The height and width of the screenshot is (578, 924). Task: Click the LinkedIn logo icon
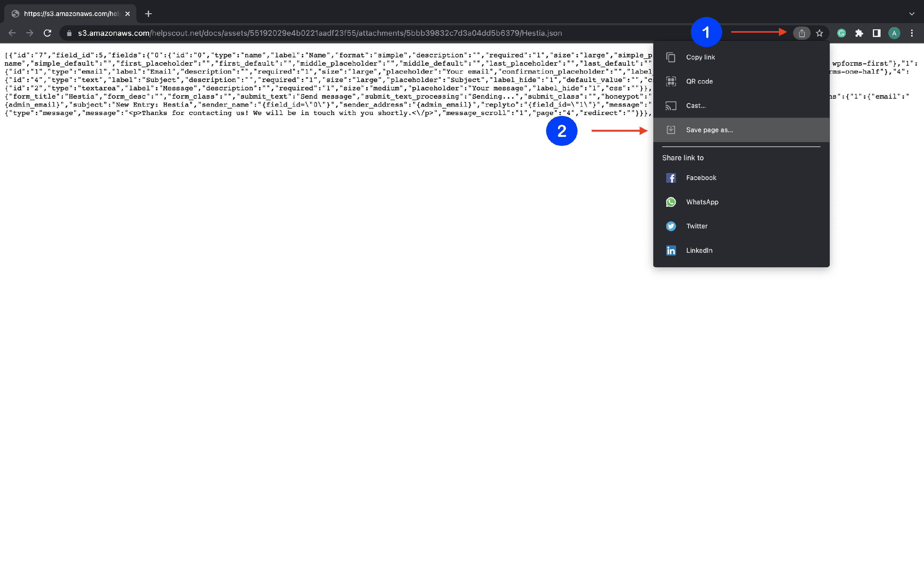tap(671, 250)
